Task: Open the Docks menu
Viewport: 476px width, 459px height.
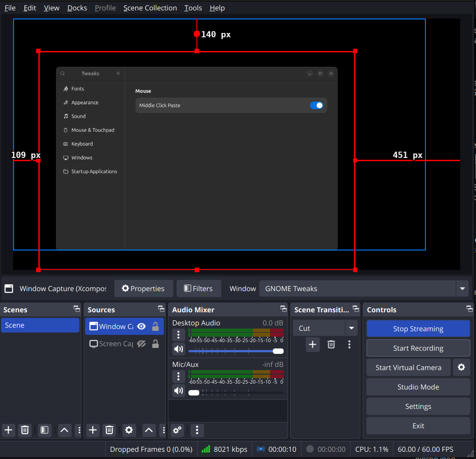Action: click(77, 8)
